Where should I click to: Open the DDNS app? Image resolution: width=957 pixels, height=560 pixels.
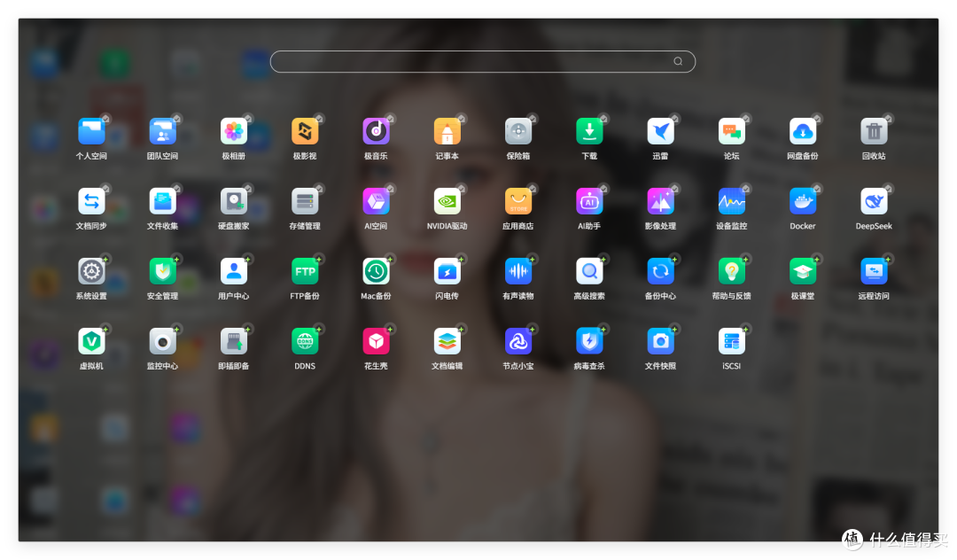(305, 342)
